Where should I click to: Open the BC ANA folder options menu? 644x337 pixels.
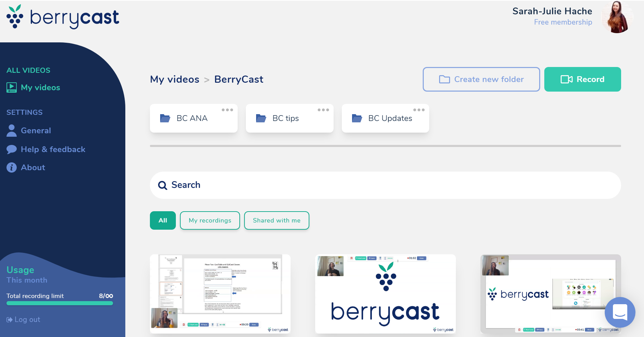pyautogui.click(x=227, y=110)
